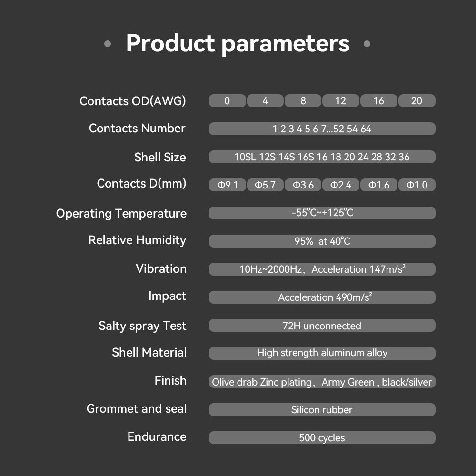
Task: Click the AWG 0 pill
Action: (x=227, y=101)
